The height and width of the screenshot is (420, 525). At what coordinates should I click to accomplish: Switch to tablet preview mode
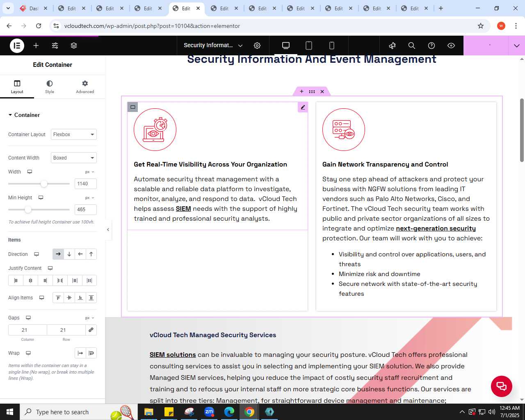[x=309, y=46]
